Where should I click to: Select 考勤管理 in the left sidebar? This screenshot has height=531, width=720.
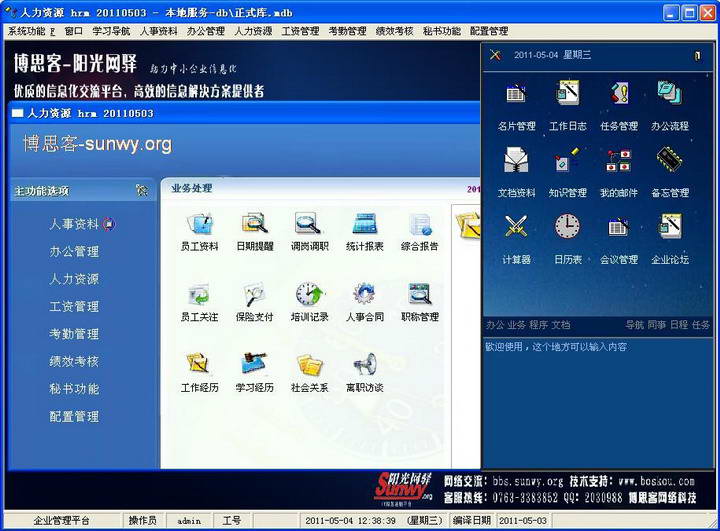[x=74, y=334]
